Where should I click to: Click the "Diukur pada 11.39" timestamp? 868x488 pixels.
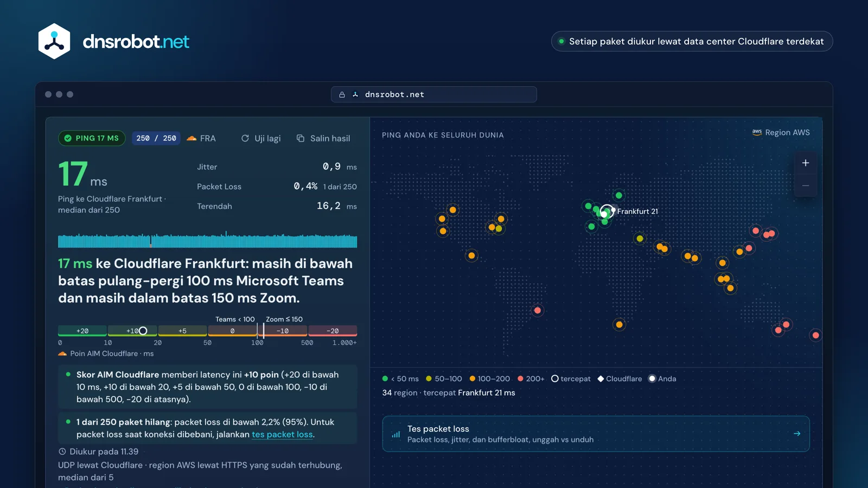tap(98, 452)
